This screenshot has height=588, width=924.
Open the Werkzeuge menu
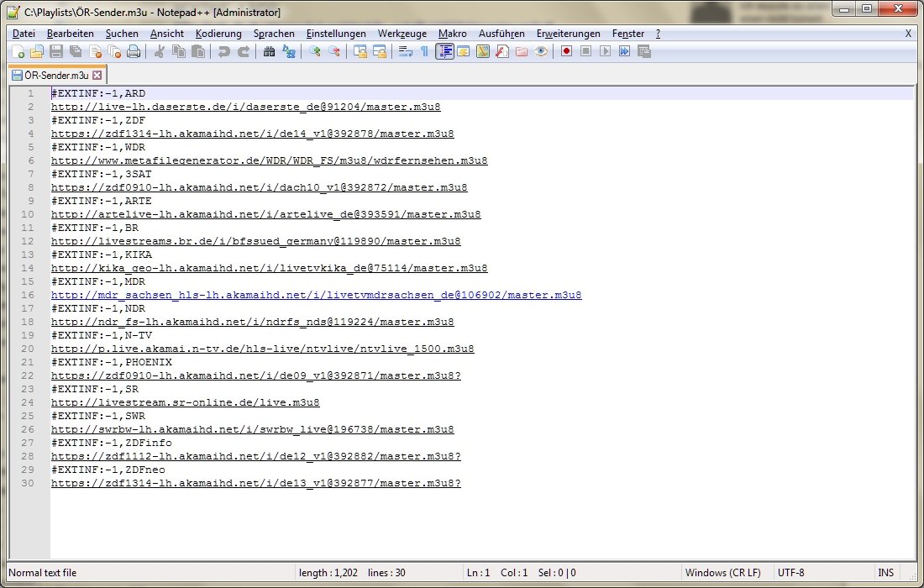pyautogui.click(x=402, y=34)
